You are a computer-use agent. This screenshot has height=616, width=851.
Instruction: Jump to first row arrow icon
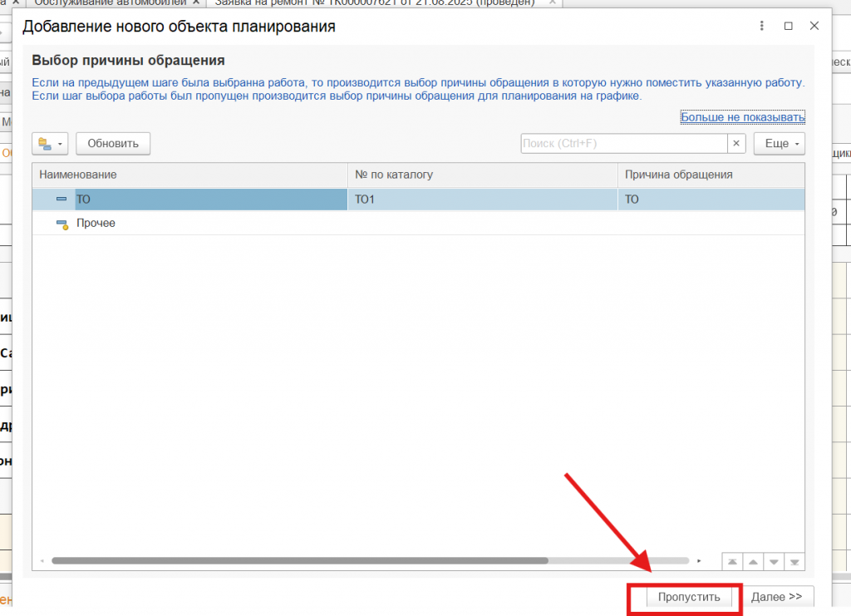tap(732, 561)
